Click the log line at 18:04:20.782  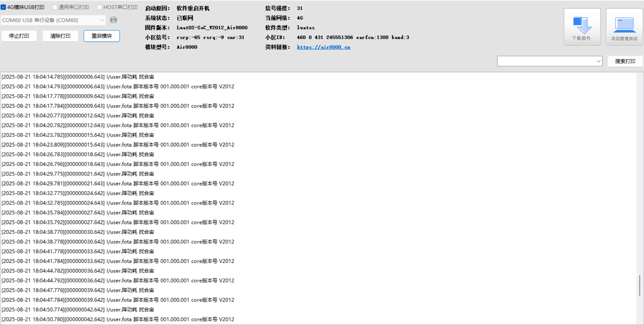pos(118,126)
